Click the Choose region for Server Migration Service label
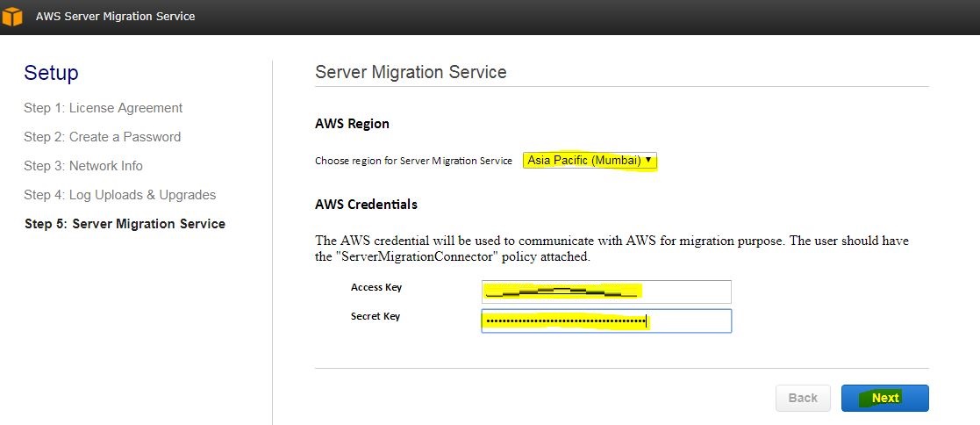 [413, 162]
